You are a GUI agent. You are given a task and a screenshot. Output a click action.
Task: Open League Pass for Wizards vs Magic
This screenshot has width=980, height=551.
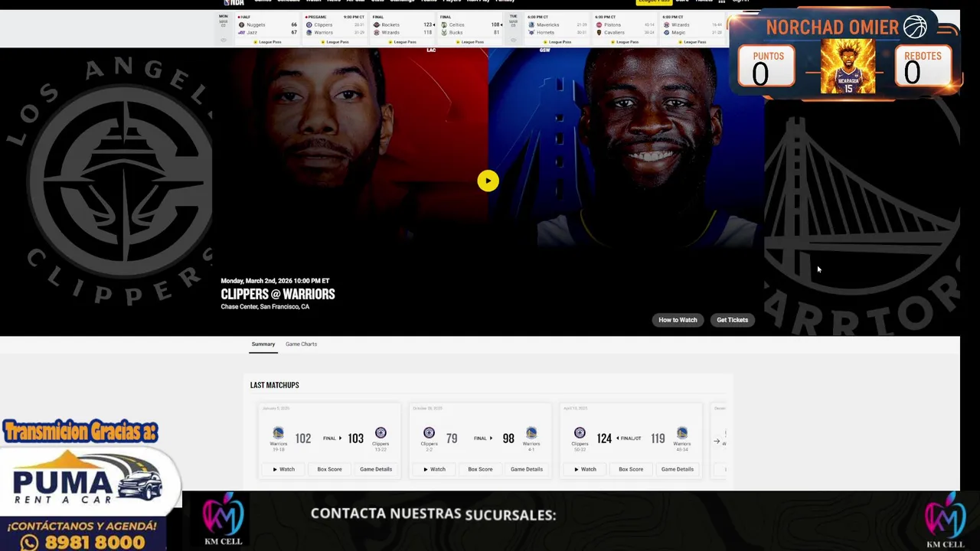(692, 42)
